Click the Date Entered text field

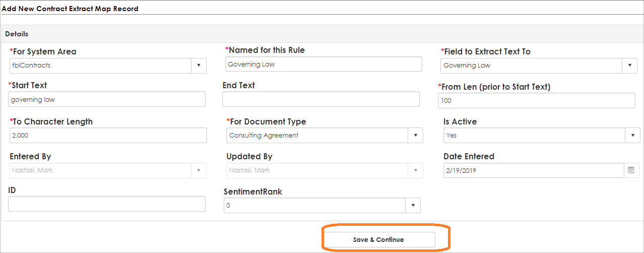point(534,170)
